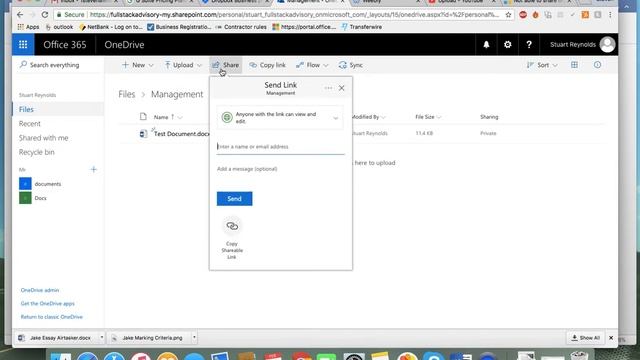Open the settings gear in Office header
Image resolution: width=640 pixels, height=360 pixels.
click(507, 44)
